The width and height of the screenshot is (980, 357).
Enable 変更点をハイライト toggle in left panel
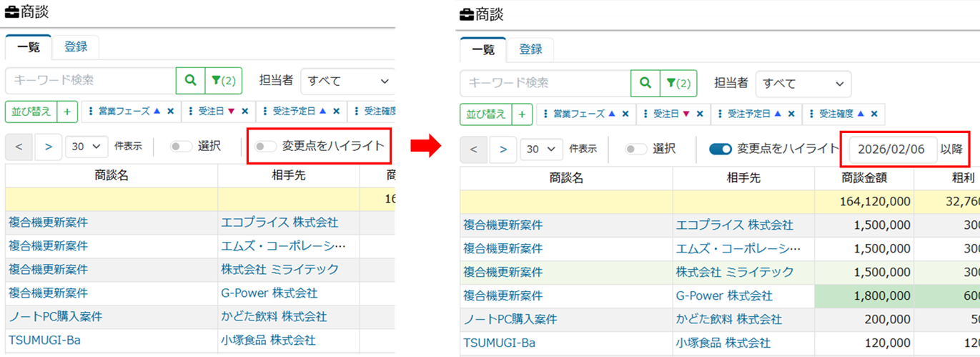coord(266,146)
